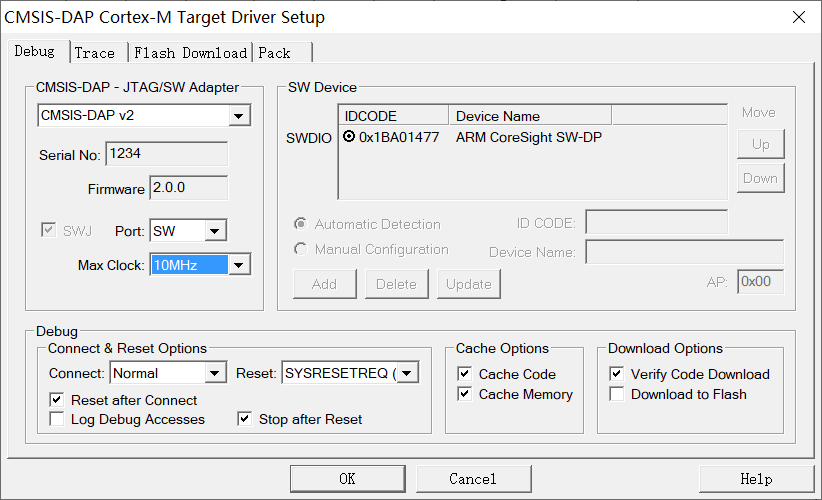Click the Update device button

tap(469, 284)
